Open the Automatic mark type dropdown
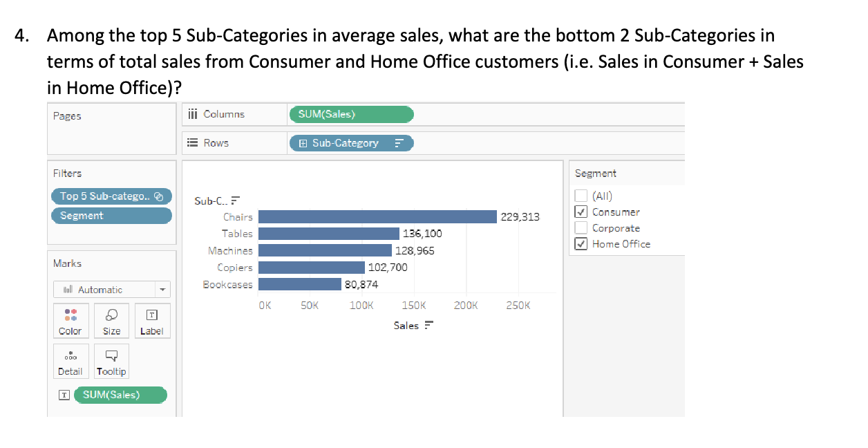The height and width of the screenshot is (448, 868). pos(161,289)
